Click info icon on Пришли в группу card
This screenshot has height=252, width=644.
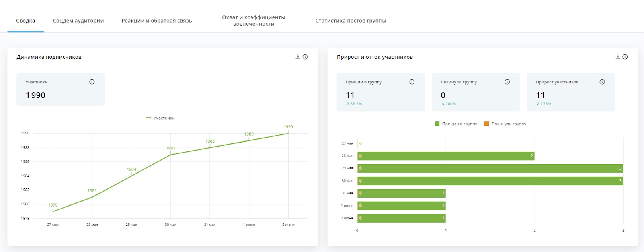412,82
